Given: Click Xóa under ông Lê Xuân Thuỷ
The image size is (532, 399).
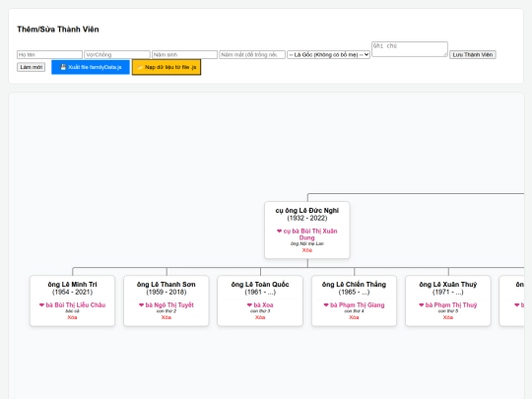Looking at the screenshot, I should click(448, 317).
